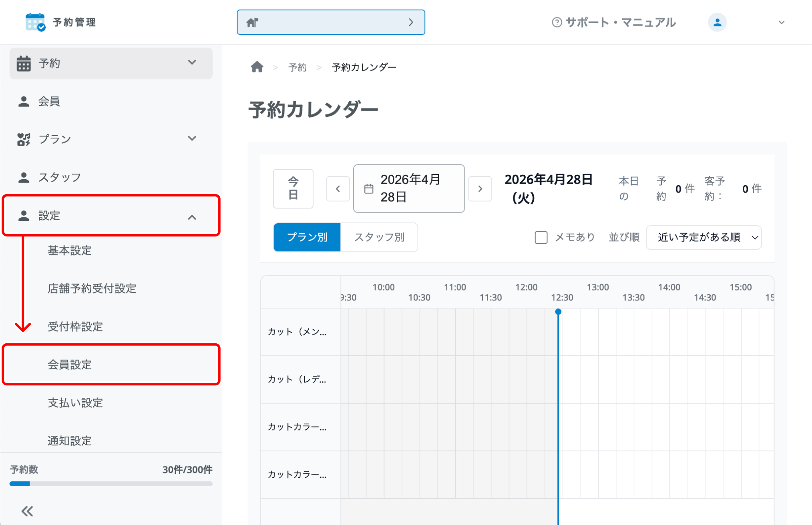The width and height of the screenshot is (812, 525).
Task: Go to next day arrow
Action: tap(480, 188)
